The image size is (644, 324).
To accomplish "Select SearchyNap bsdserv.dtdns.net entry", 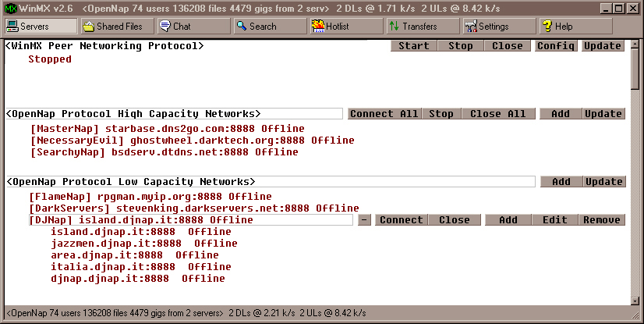I will click(165, 152).
